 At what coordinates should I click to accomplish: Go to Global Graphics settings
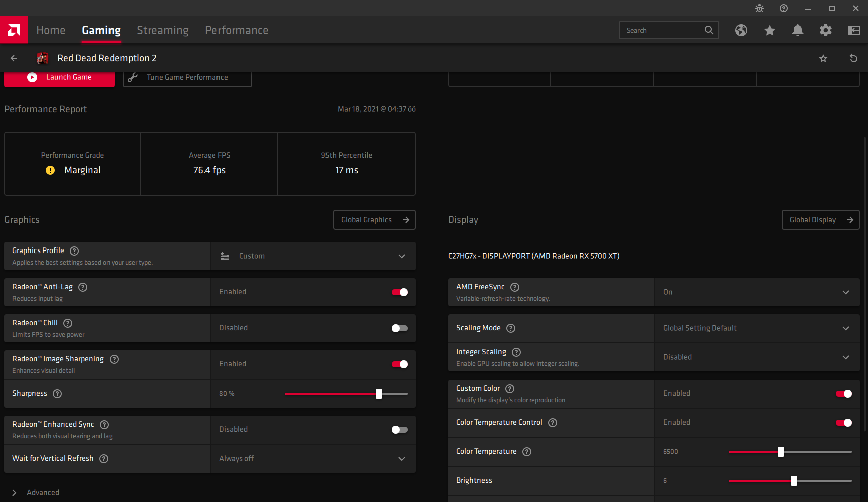pos(374,220)
